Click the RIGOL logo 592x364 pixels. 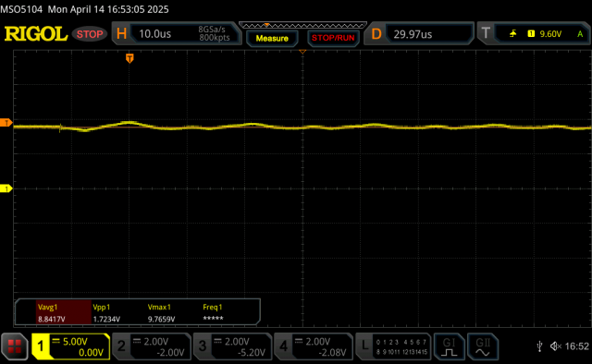tap(36, 34)
